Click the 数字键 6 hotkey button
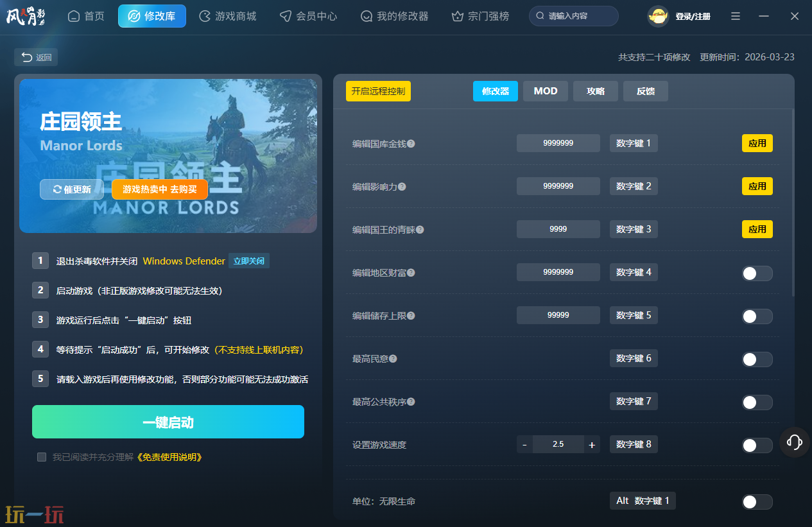812x527 pixels. [x=634, y=358]
